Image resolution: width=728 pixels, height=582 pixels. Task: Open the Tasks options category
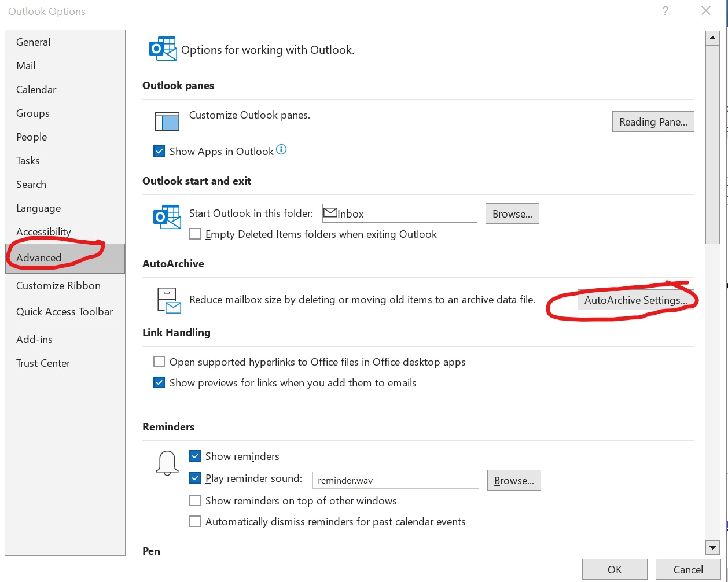pos(65,161)
